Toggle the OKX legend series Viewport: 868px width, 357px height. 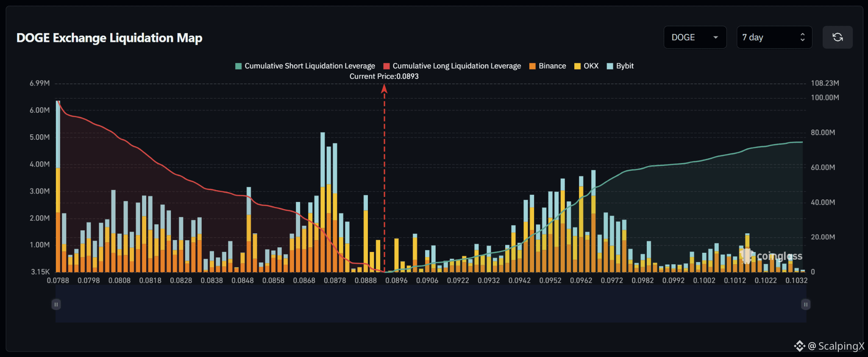(586, 66)
